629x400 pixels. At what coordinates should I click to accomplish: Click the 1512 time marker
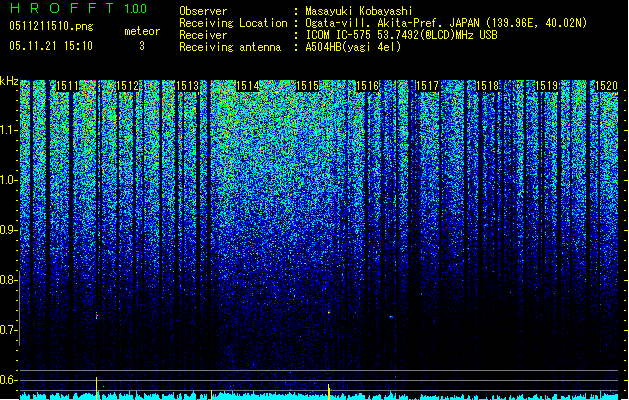[128, 86]
